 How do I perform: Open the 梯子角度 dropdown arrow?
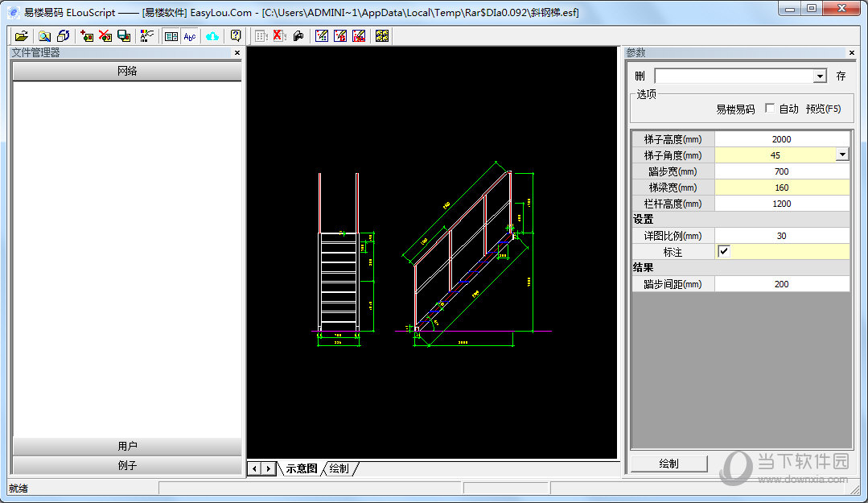tap(842, 155)
